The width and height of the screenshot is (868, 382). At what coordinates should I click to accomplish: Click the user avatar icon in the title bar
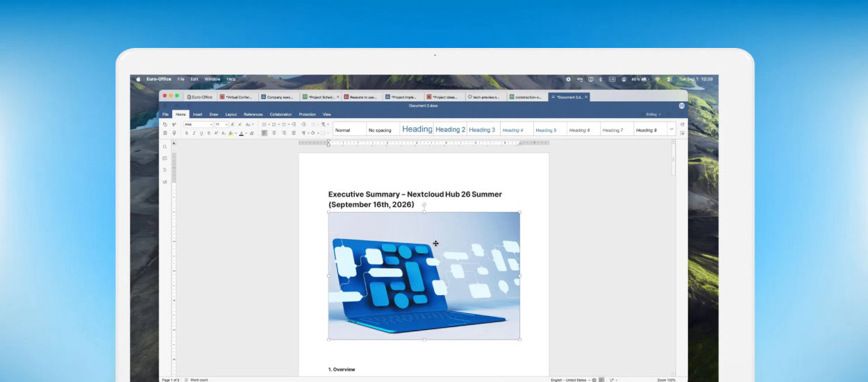coord(681,106)
